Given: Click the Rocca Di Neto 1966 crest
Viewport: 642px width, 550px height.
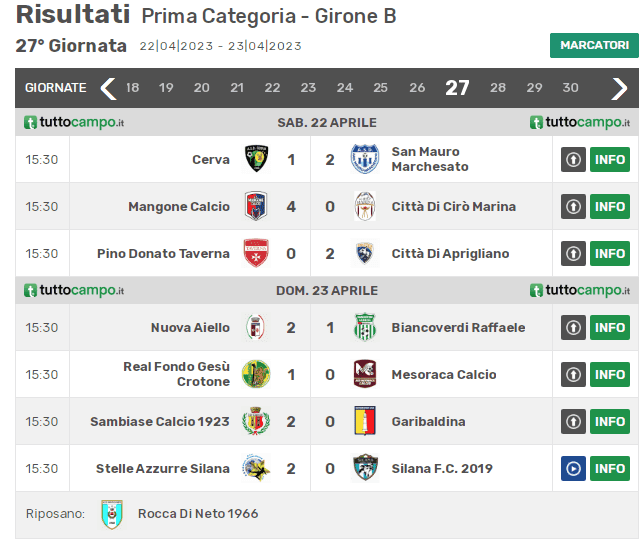Looking at the screenshot, I should point(112,515).
